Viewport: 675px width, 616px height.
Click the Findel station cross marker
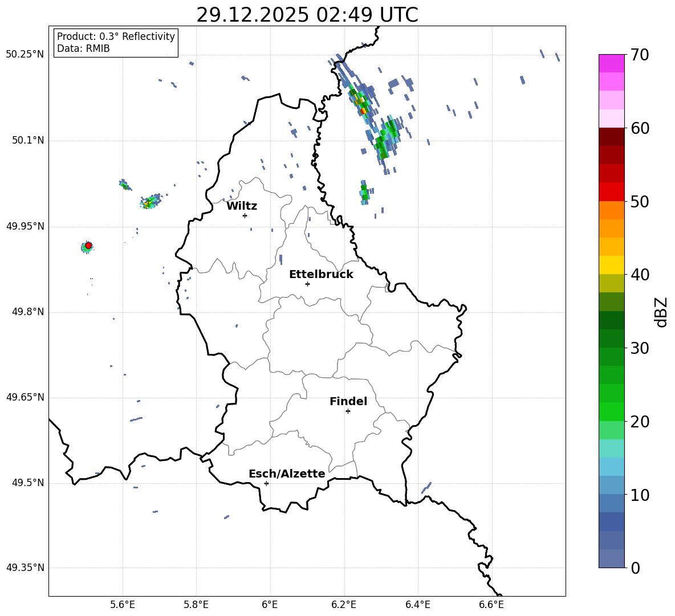[348, 411]
